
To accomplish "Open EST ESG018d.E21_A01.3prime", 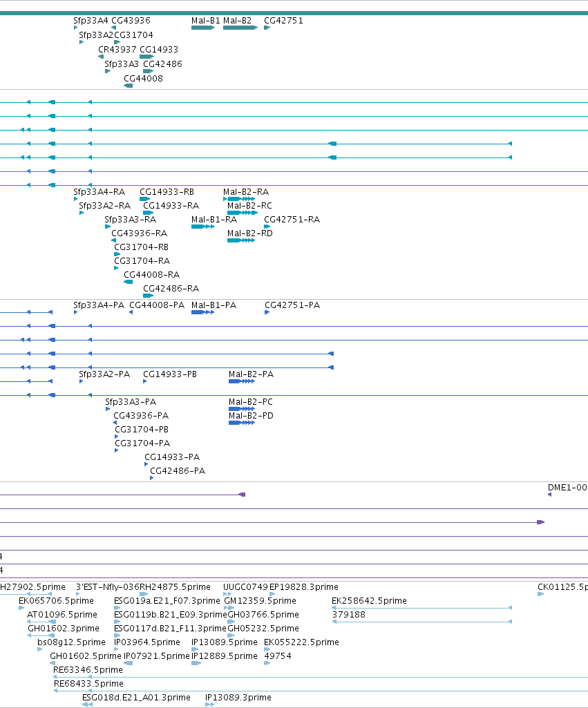I will (136, 698).
